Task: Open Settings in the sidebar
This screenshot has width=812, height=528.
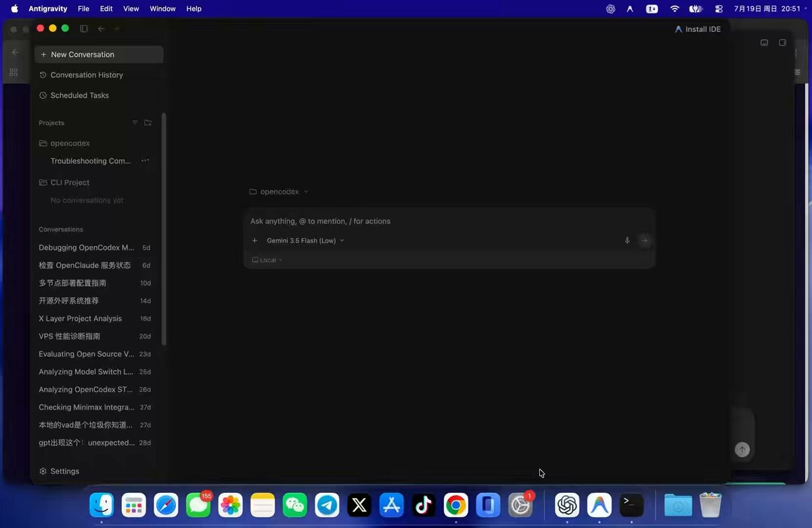Action: point(60,471)
